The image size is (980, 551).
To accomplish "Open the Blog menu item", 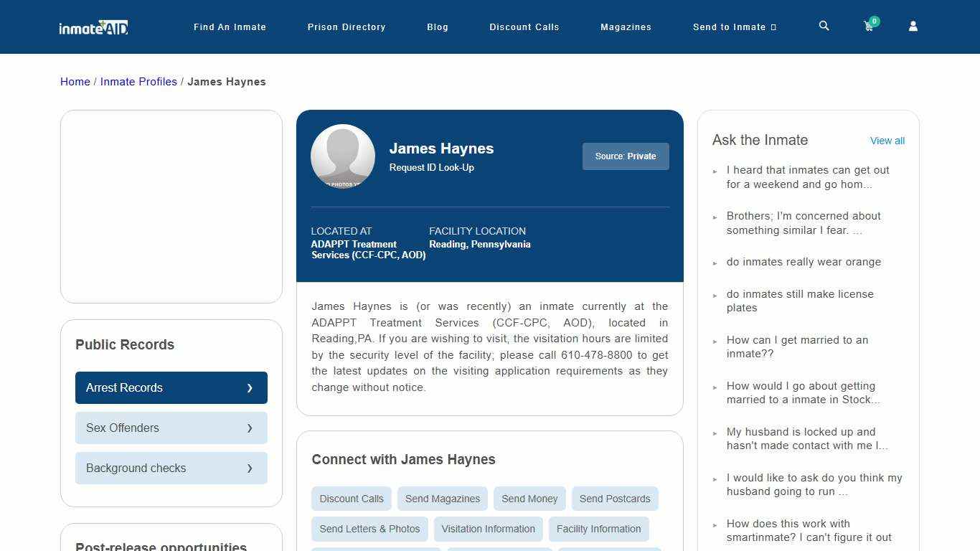I will pyautogui.click(x=437, y=27).
